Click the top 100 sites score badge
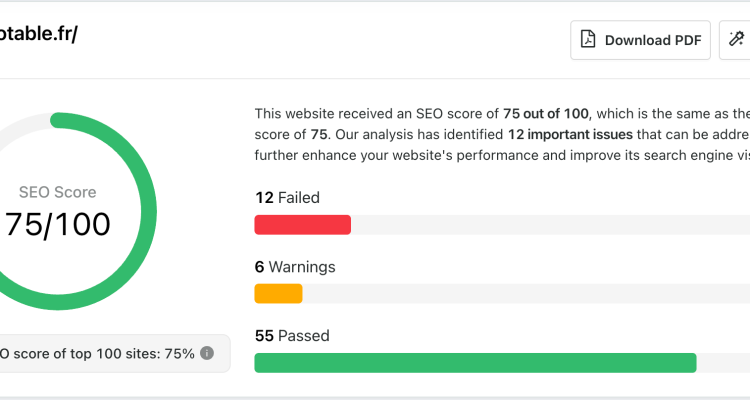750x400 pixels. 113,354
